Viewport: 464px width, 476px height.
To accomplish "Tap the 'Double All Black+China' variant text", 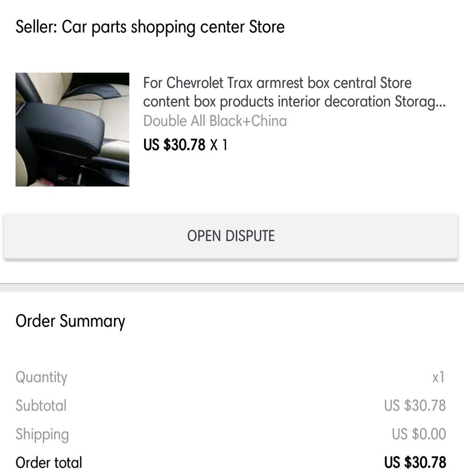I will pos(215,121).
